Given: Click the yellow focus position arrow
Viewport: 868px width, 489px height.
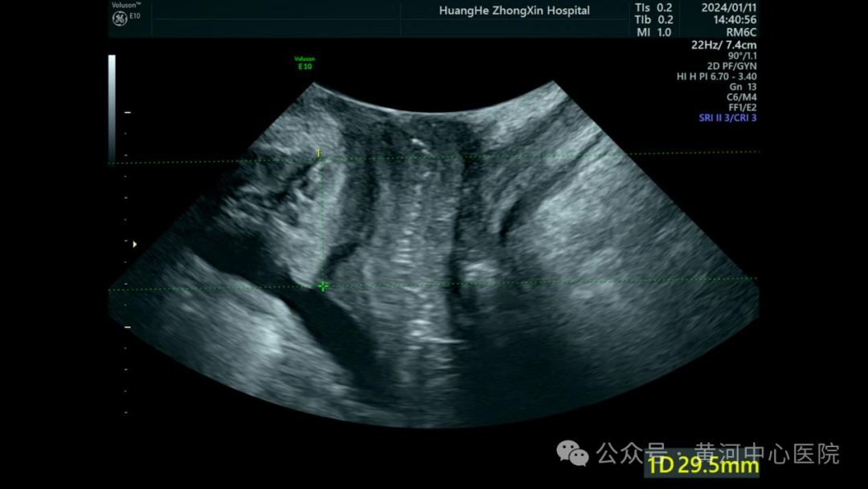Looking at the screenshot, I should (x=134, y=244).
